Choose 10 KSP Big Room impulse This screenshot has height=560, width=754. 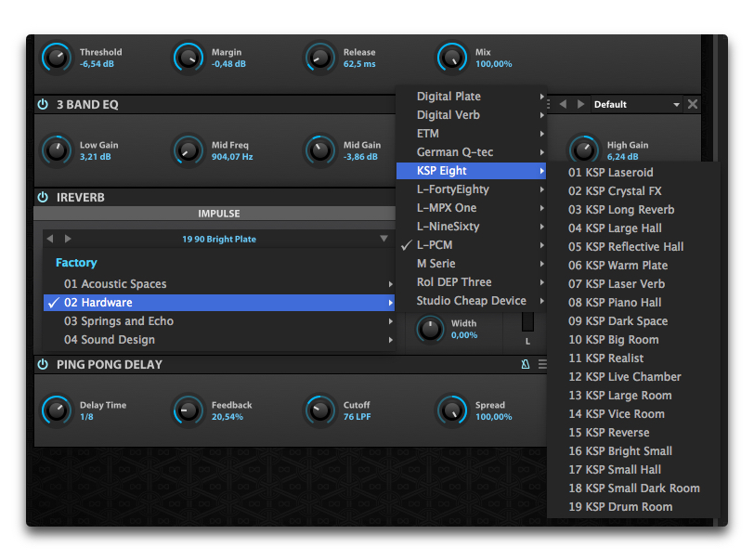pyautogui.click(x=634, y=340)
